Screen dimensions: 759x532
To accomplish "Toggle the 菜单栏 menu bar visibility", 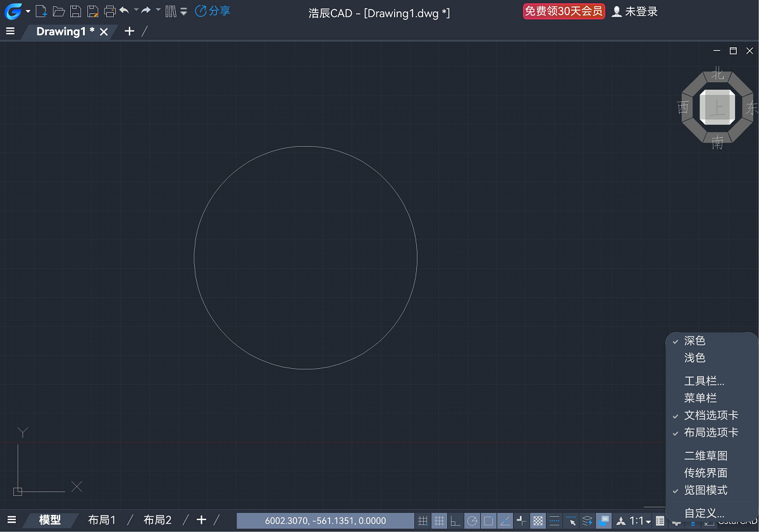I will [x=700, y=398].
